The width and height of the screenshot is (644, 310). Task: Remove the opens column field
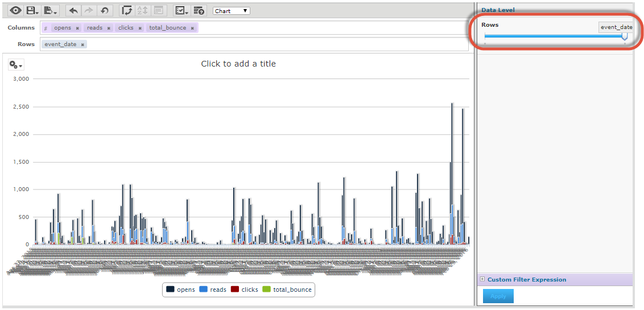(x=77, y=28)
